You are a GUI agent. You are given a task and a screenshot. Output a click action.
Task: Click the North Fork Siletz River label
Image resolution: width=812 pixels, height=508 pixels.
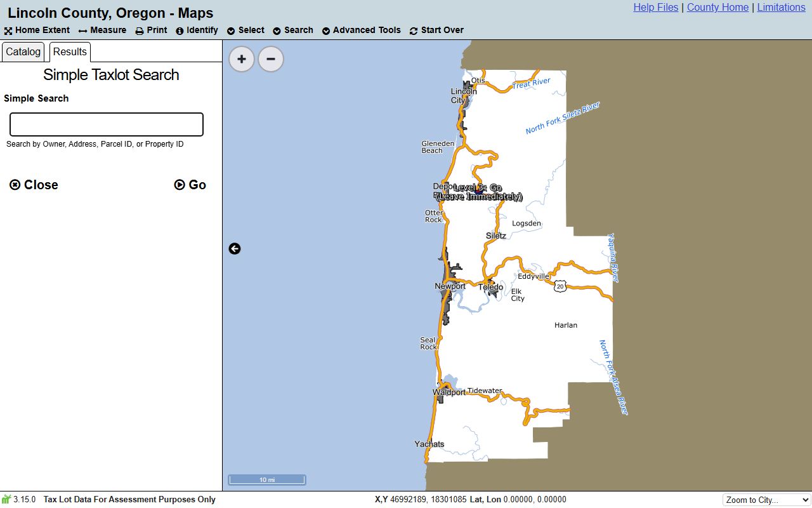click(x=563, y=118)
